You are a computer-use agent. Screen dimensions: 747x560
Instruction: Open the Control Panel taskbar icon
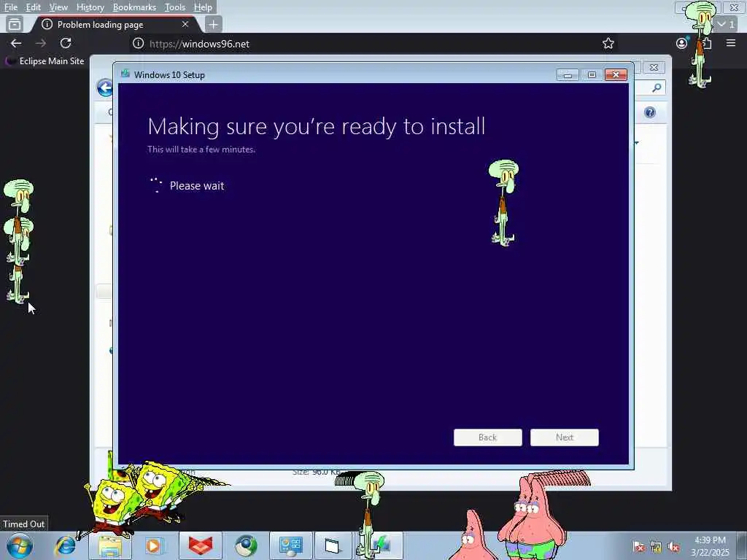(290, 545)
